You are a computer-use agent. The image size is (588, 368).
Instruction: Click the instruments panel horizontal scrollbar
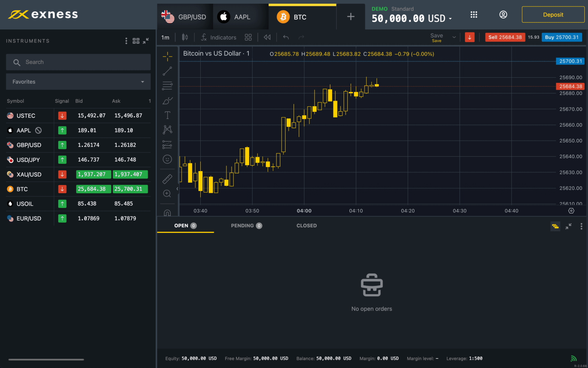tap(46, 360)
